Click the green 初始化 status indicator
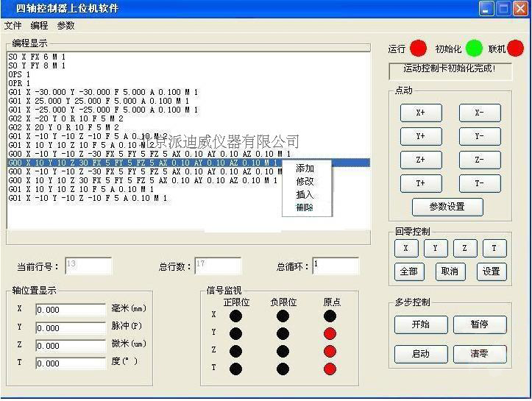 click(x=474, y=49)
